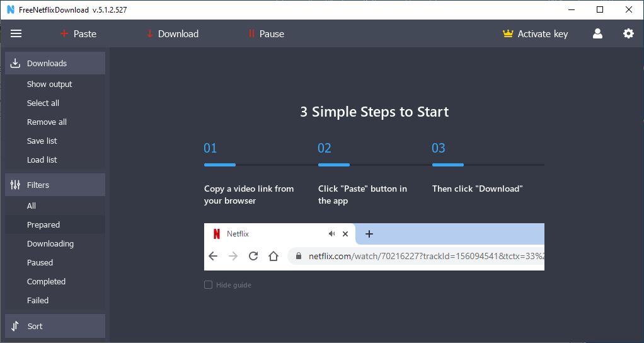Screen dimensions: 644x343
Task: Click the crown icon
Action: coord(508,33)
